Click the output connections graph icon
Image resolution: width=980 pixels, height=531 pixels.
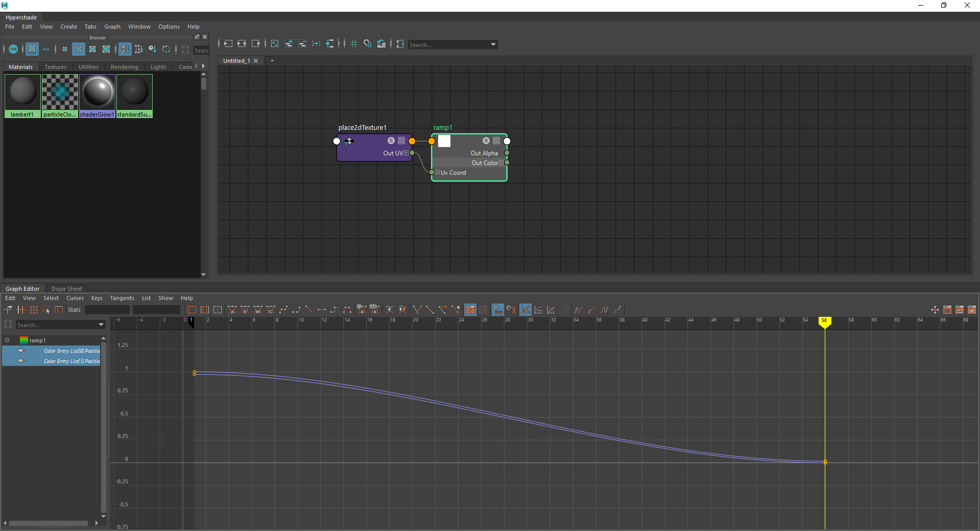point(255,44)
